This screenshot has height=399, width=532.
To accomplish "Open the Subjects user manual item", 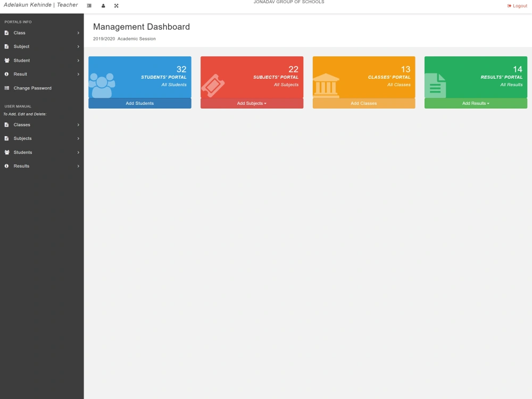I will [x=41, y=138].
